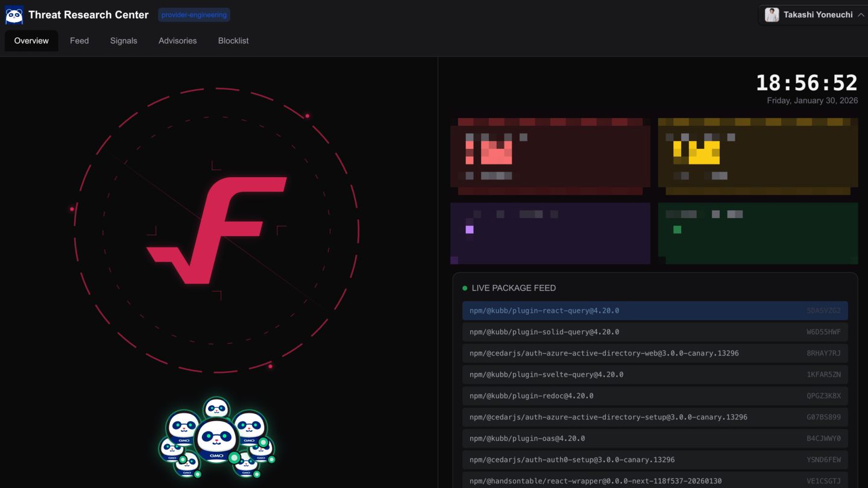Click the ID 1KFAR5ZN
Viewport: 868px width, 488px height.
click(823, 375)
